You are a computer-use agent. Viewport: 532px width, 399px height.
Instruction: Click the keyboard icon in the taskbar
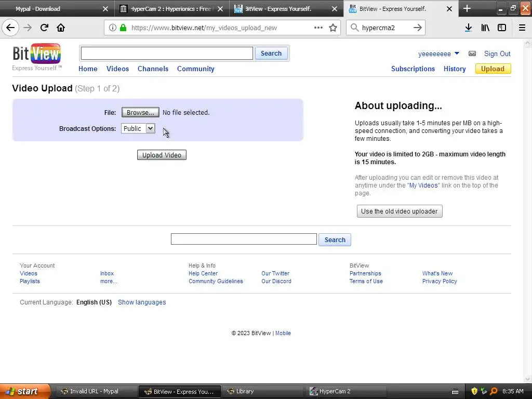(455, 392)
